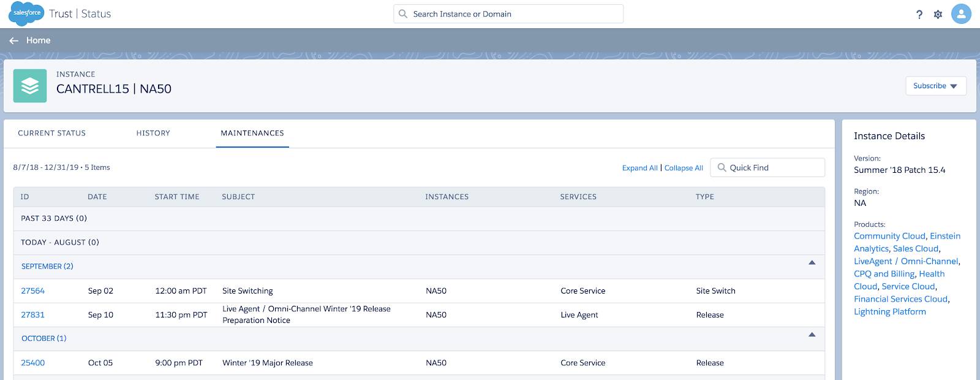Switch to the Current Status tab
Image resolution: width=980 pixels, height=380 pixels.
(52, 133)
